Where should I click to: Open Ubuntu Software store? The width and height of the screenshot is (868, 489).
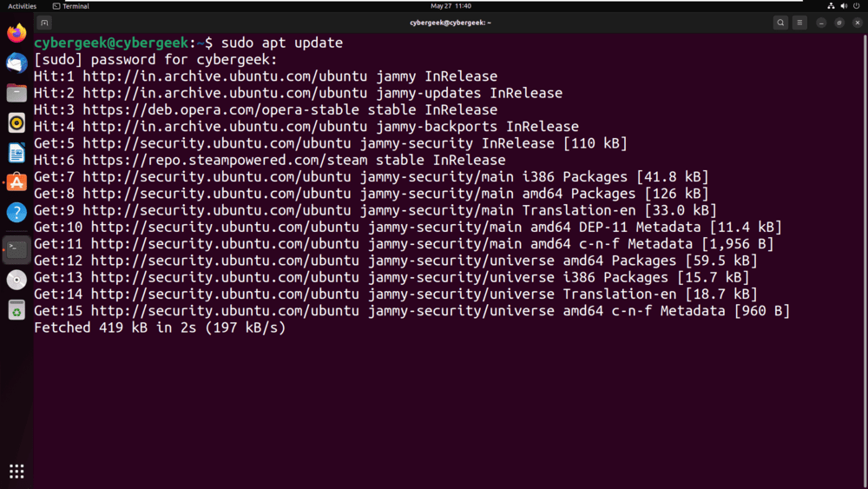(x=16, y=182)
